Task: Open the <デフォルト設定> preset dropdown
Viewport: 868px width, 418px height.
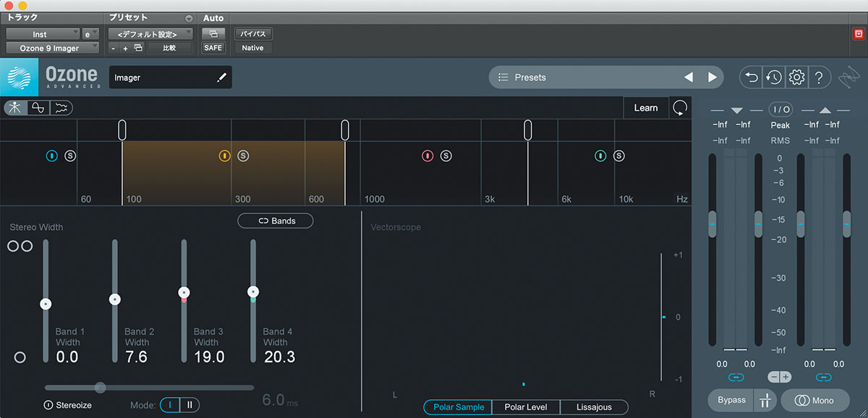Action: [x=151, y=34]
